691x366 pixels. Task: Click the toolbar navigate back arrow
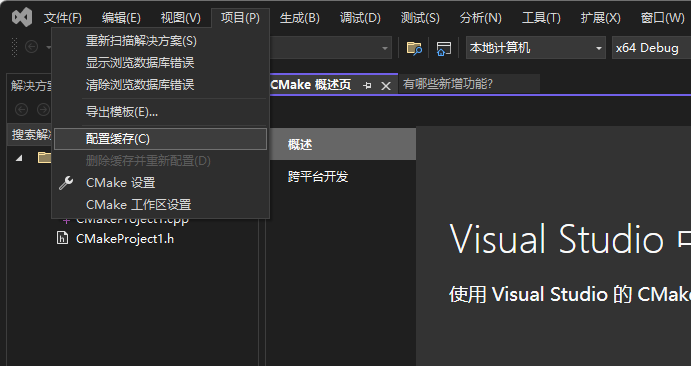point(31,47)
